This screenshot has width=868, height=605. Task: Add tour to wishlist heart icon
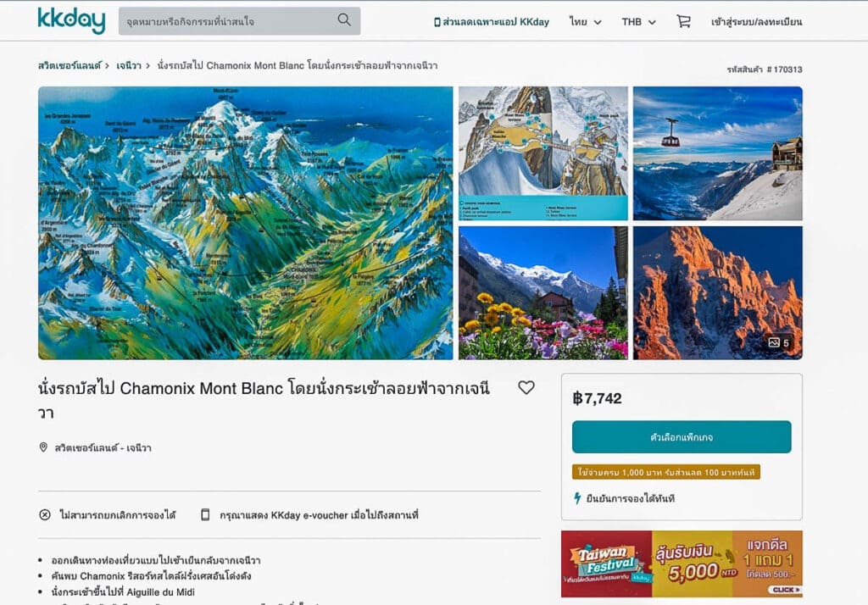click(526, 387)
